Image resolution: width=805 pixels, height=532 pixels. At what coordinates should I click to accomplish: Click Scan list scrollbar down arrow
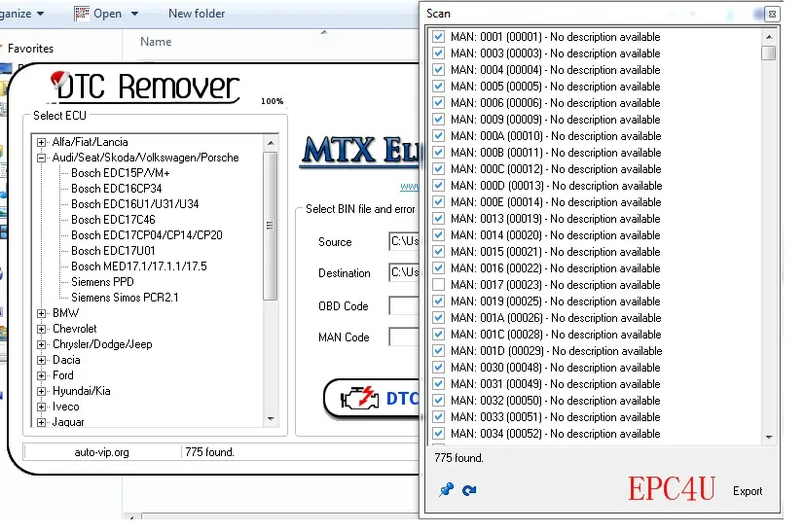click(769, 437)
